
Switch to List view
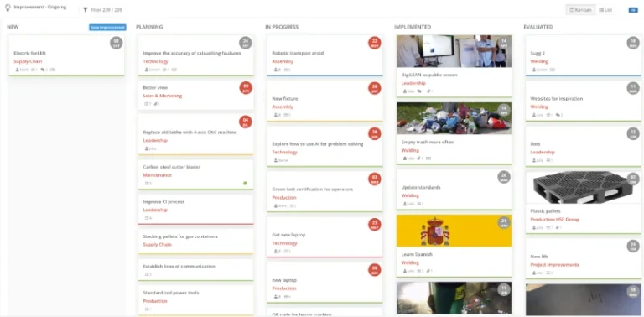pyautogui.click(x=605, y=9)
